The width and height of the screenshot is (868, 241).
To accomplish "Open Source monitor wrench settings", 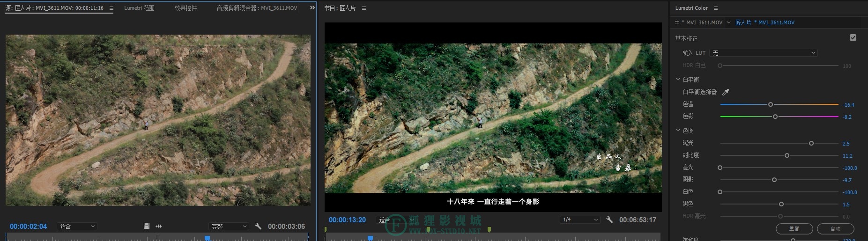I will click(x=258, y=226).
